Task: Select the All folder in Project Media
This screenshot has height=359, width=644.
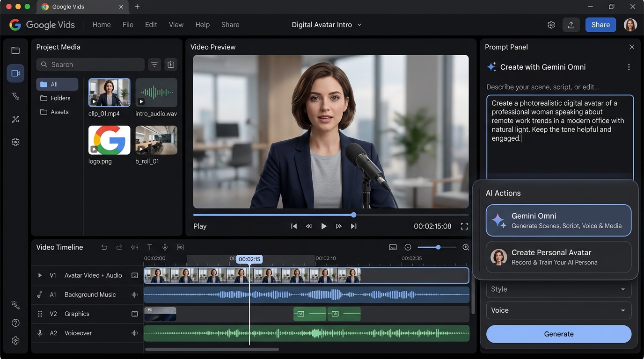Action: (57, 84)
